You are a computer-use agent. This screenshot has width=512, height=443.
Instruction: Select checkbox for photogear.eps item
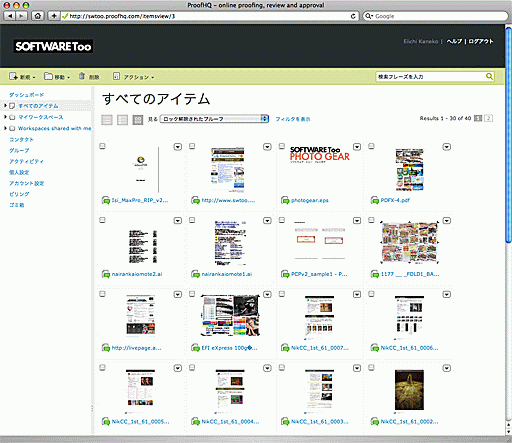point(282,146)
